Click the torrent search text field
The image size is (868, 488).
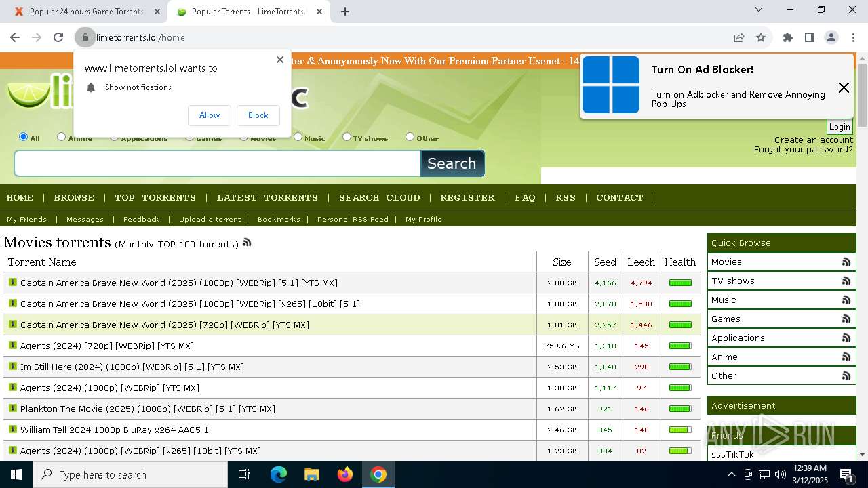[x=218, y=163]
